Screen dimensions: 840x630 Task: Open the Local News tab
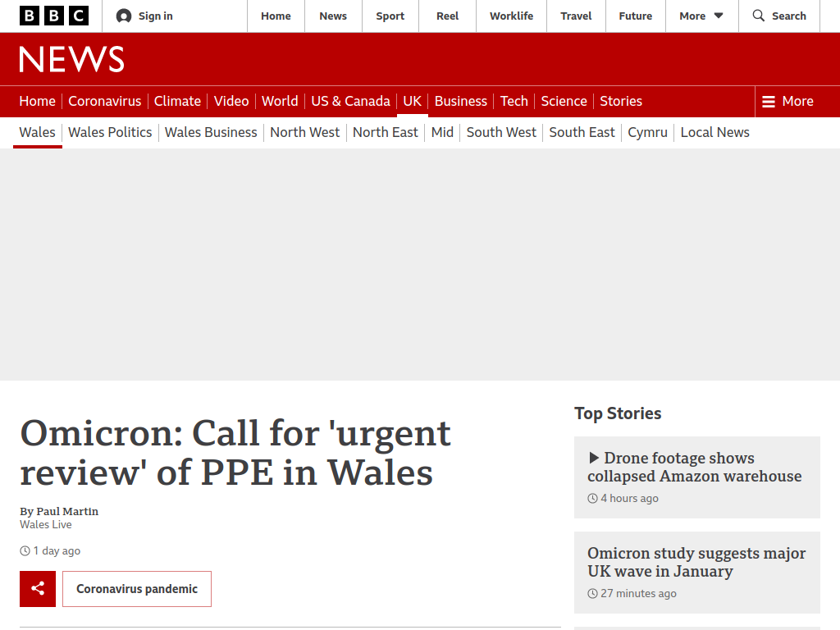[x=715, y=132]
